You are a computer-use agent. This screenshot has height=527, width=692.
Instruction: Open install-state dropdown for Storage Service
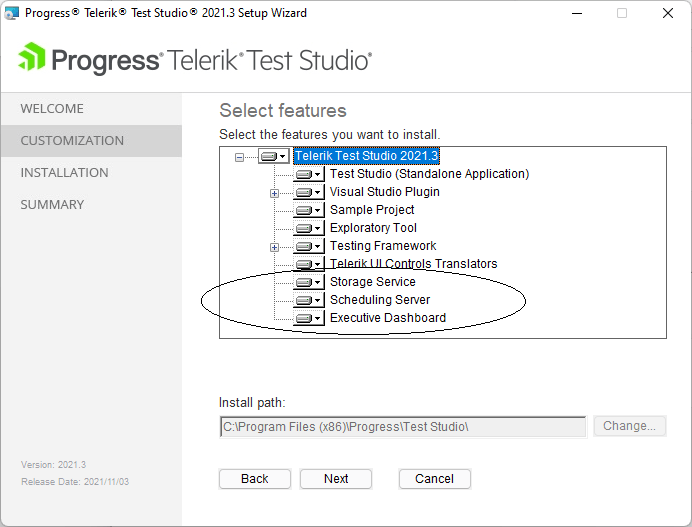[x=308, y=282]
